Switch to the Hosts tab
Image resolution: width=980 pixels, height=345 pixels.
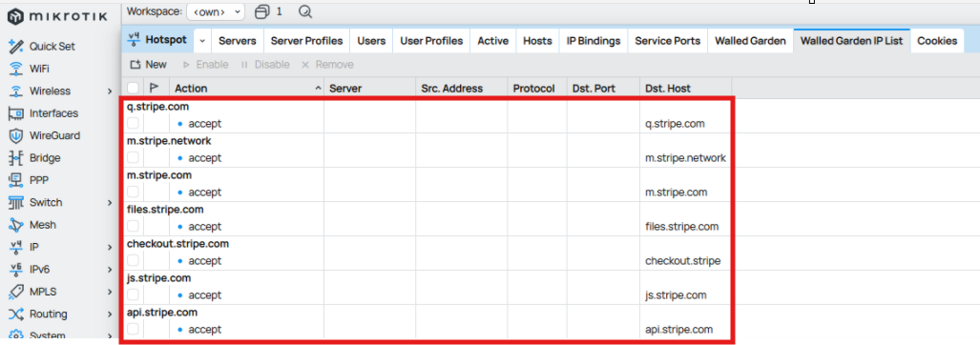coord(537,41)
